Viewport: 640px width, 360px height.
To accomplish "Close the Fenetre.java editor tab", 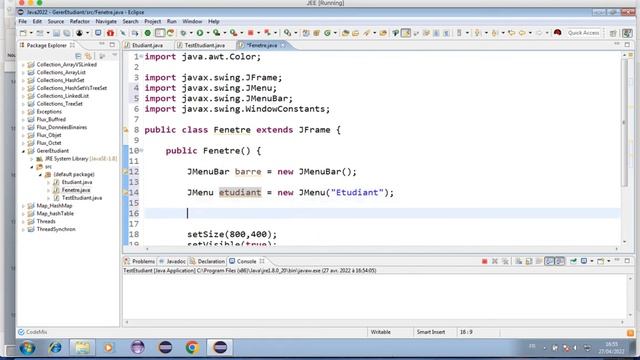I will (x=283, y=45).
